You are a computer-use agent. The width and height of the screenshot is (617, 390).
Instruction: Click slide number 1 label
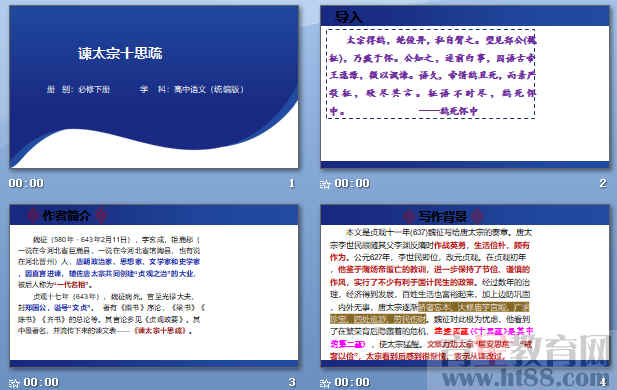pyautogui.click(x=292, y=183)
